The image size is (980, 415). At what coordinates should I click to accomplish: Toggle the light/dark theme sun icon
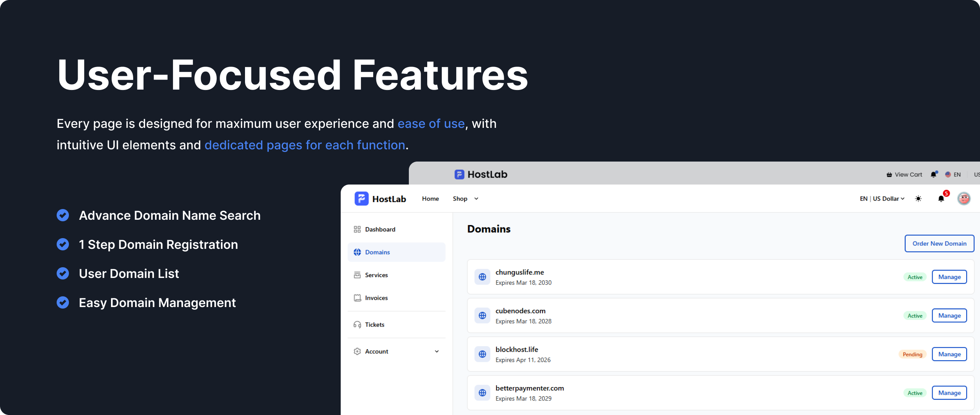[918, 198]
